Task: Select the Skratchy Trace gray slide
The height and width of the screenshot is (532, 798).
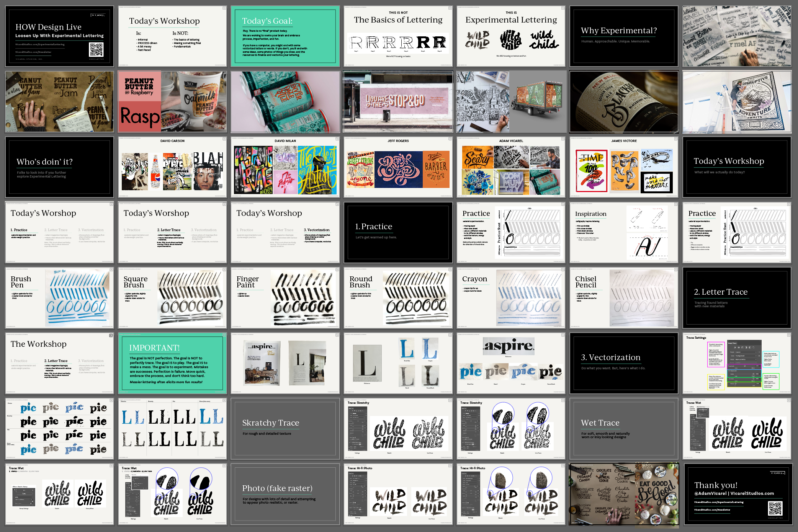Action: tap(285, 428)
